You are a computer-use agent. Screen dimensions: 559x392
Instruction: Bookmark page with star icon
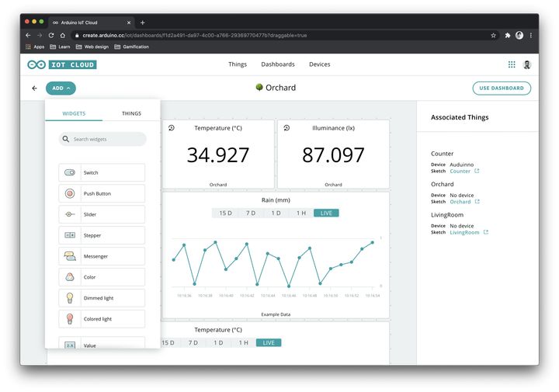pyautogui.click(x=493, y=35)
